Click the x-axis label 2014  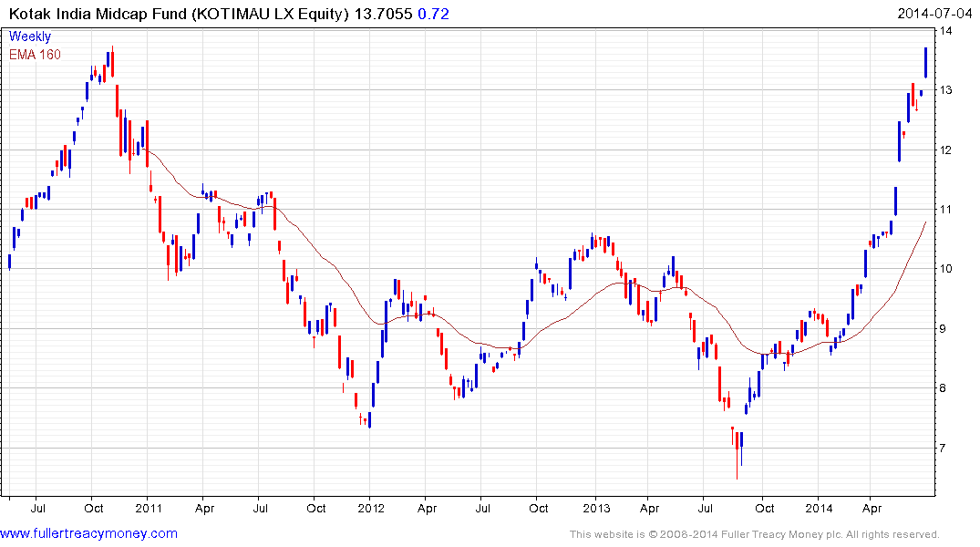[819, 508]
